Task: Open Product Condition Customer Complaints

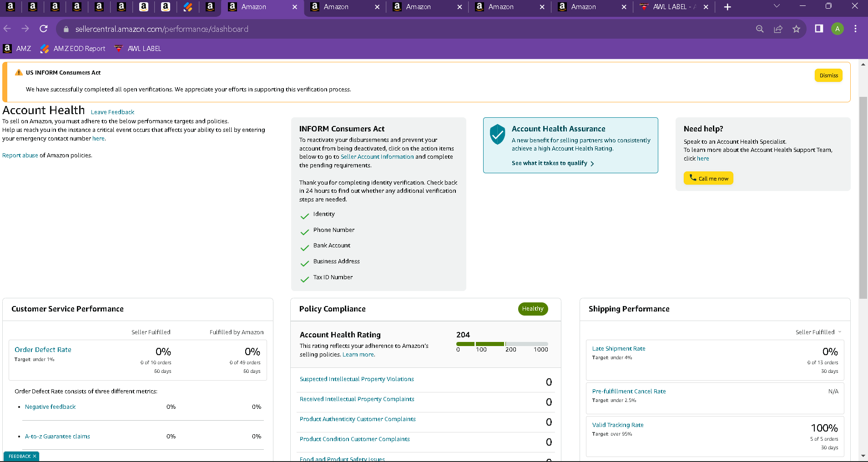Action: (x=354, y=439)
